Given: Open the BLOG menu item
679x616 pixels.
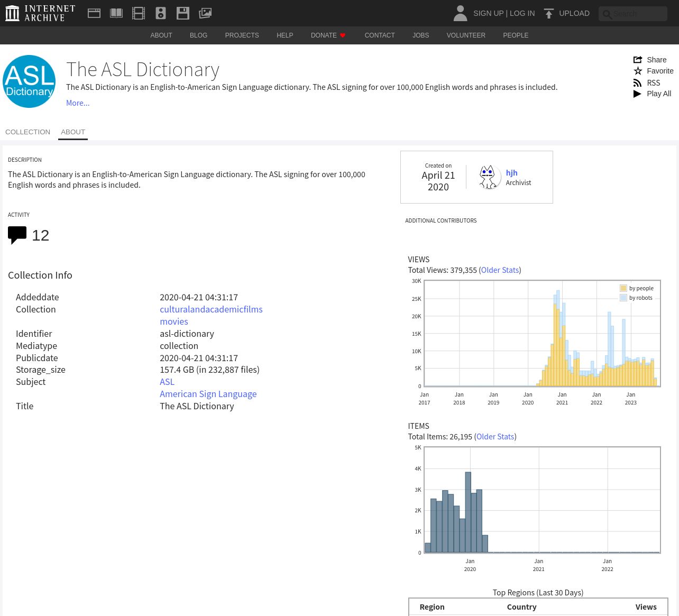Looking at the screenshot, I should [198, 35].
